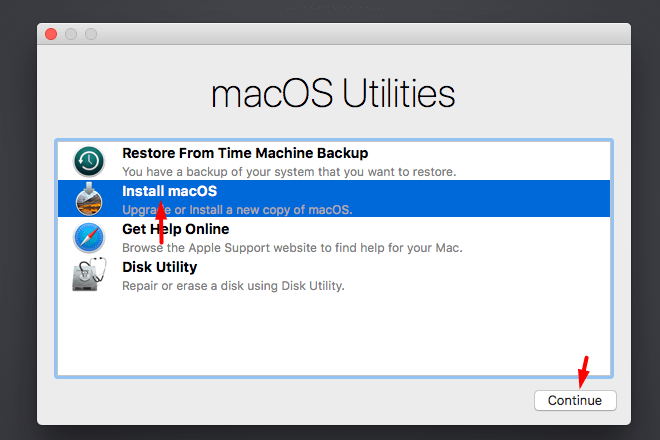Click the Safari compass icon

[89, 237]
